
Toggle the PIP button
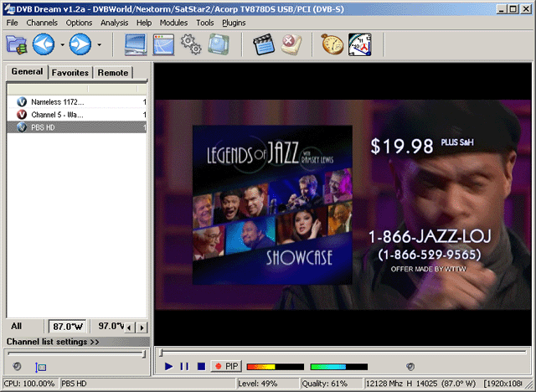(x=227, y=366)
